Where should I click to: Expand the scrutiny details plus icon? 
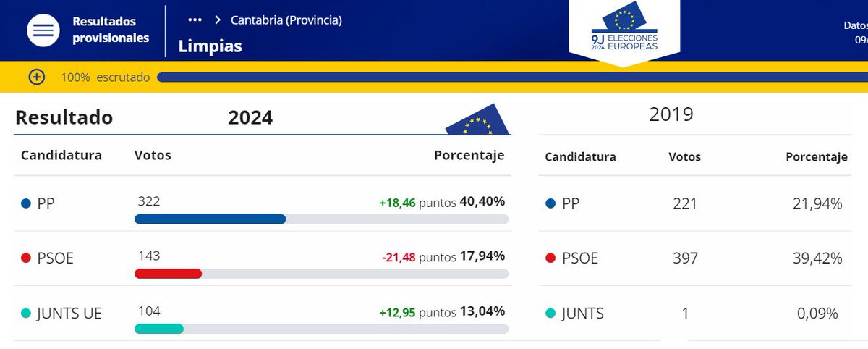(36, 77)
